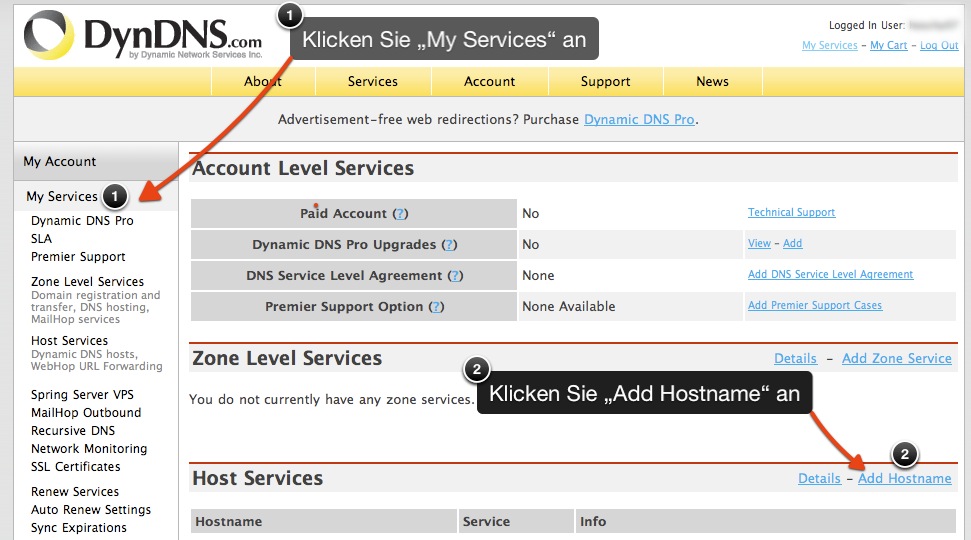Image resolution: width=971 pixels, height=540 pixels.
Task: Open Host Services in the sidebar
Action: pyautogui.click(x=69, y=341)
